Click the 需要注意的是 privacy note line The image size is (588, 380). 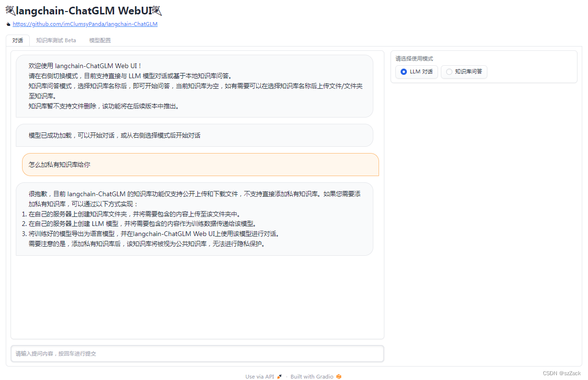(147, 243)
